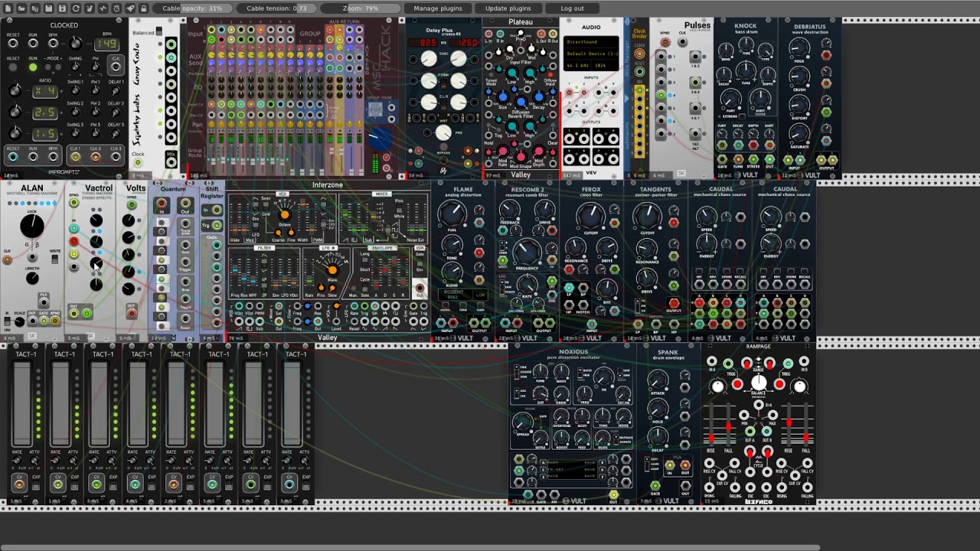Viewport: 980px width, 551px height.
Task: Click the ATTACK knob on Spank
Action: coord(658,380)
